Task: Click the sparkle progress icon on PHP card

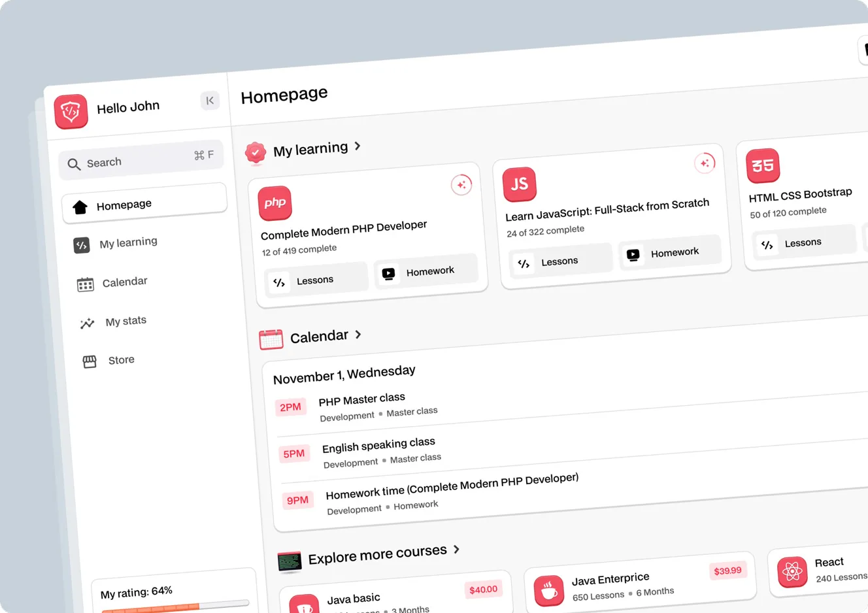Action: click(x=461, y=185)
